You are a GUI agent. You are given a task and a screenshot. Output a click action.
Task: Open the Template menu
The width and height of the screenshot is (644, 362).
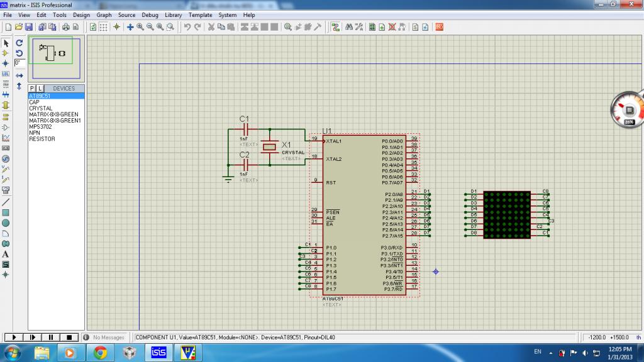point(201,14)
